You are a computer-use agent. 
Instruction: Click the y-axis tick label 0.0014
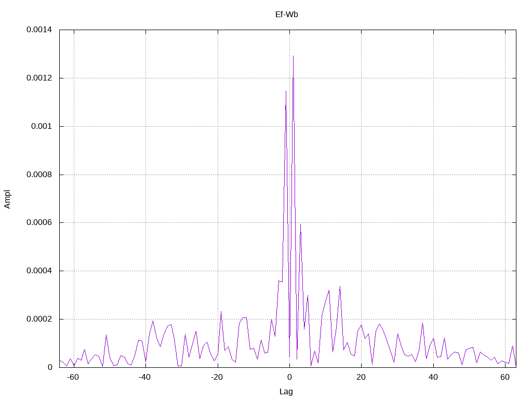click(x=39, y=30)
